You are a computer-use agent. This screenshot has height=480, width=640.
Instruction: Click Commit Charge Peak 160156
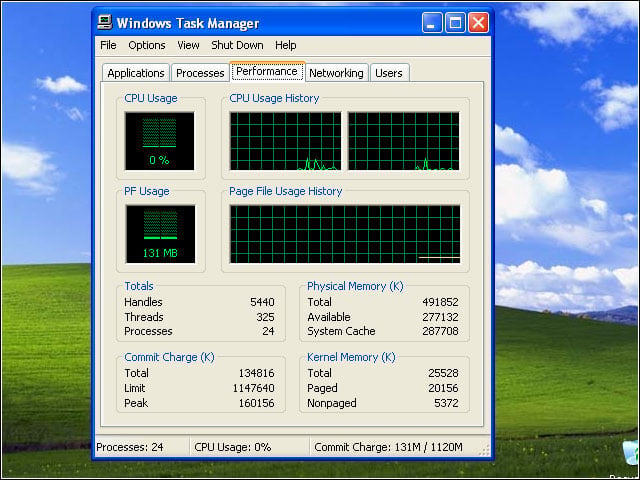(256, 403)
